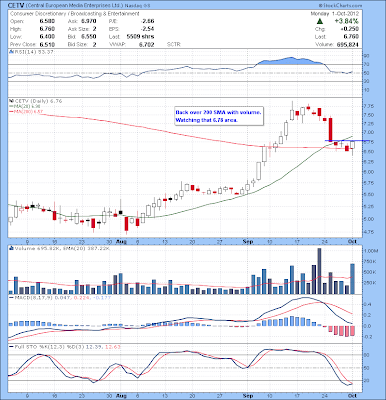Screen dimensions: 386x400
Task: Click the CETV (Daily) 6.76 legend
Action: tap(38, 101)
